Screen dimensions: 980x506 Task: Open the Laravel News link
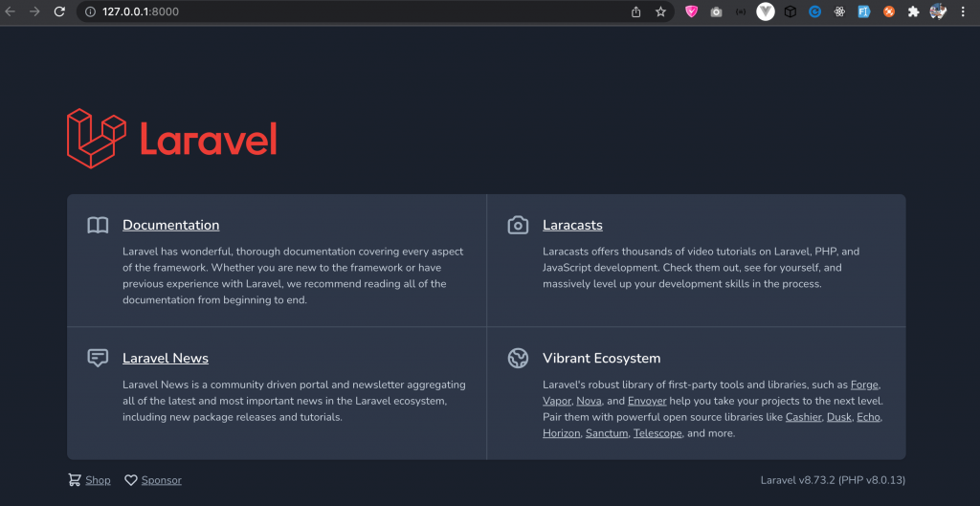[166, 358]
